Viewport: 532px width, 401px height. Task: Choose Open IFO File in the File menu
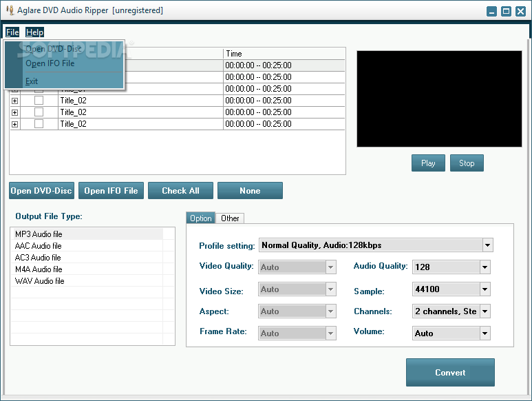point(50,63)
